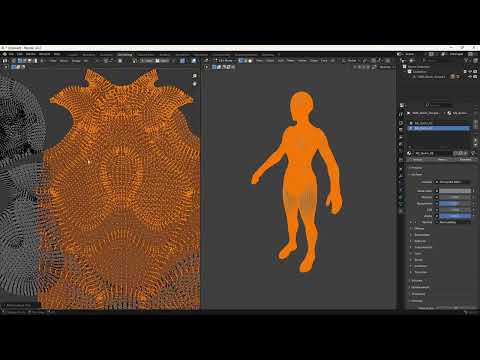Viewport: 480px width, 360px height.
Task: Open the transform orientation Global dropdown
Action: click(350, 61)
